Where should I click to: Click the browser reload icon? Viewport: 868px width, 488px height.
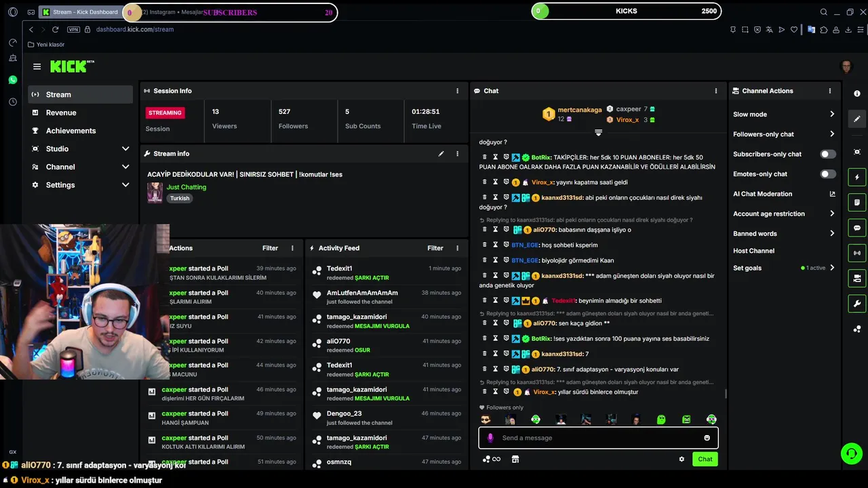[55, 29]
